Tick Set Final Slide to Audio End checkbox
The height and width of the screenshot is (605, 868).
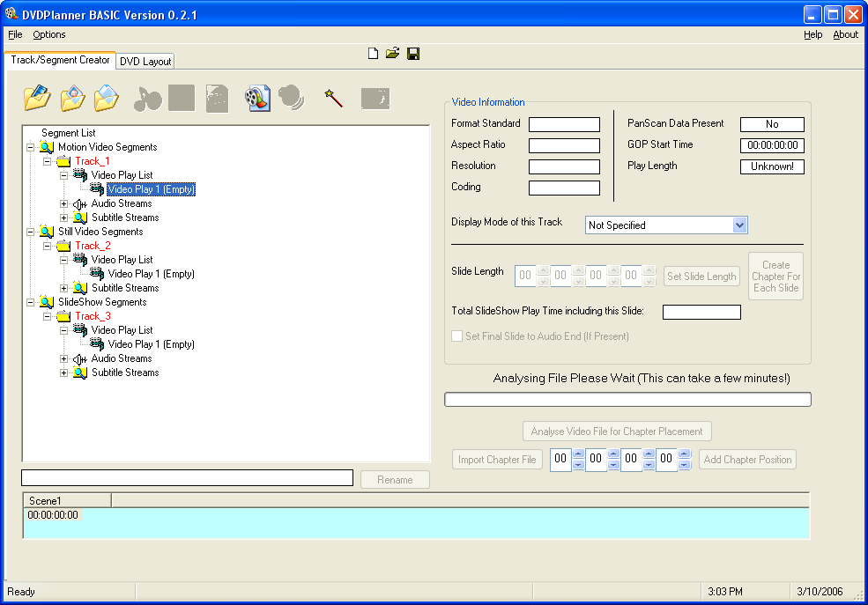pyautogui.click(x=456, y=336)
